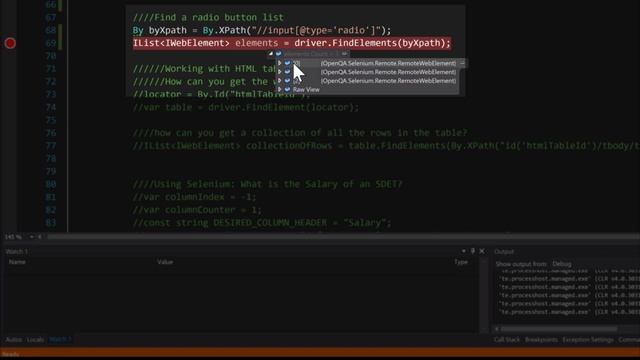This screenshot has width=640, height=360.
Task: Click the editor horizontal scrollbar
Action: pos(343,236)
